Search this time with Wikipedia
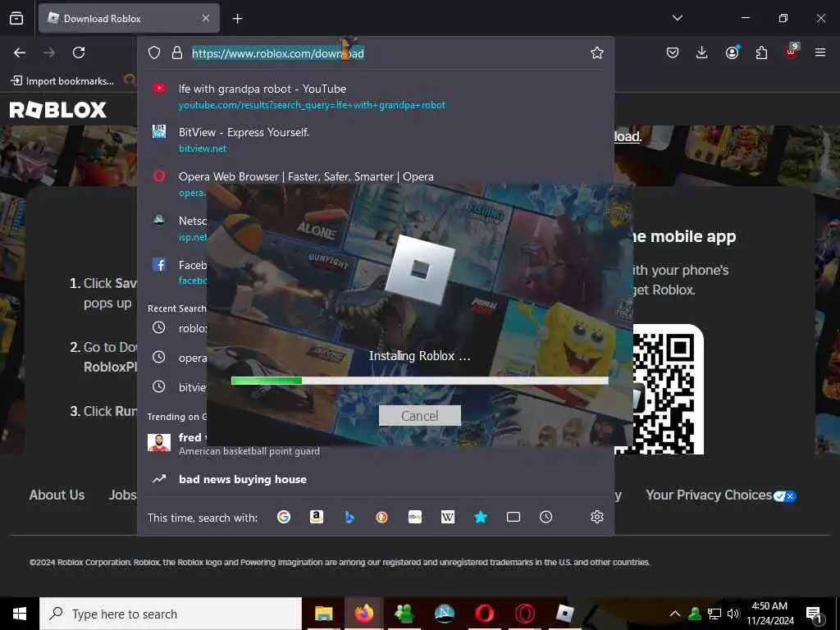 (x=448, y=517)
